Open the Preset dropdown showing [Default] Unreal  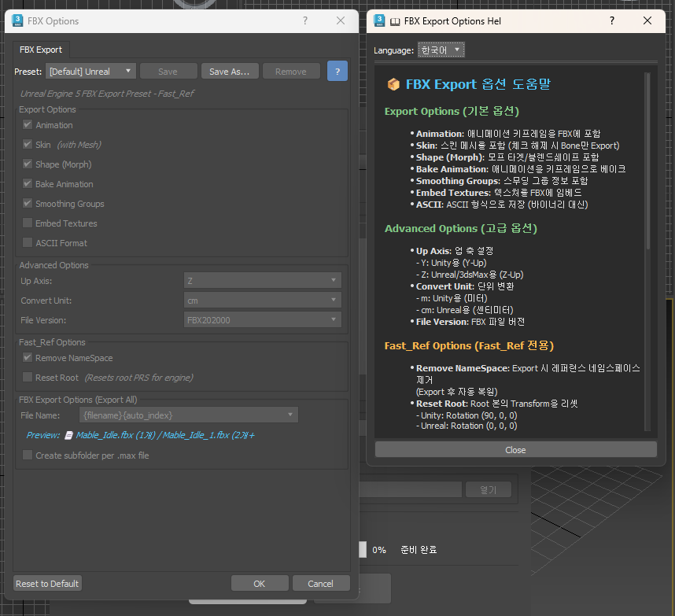90,72
